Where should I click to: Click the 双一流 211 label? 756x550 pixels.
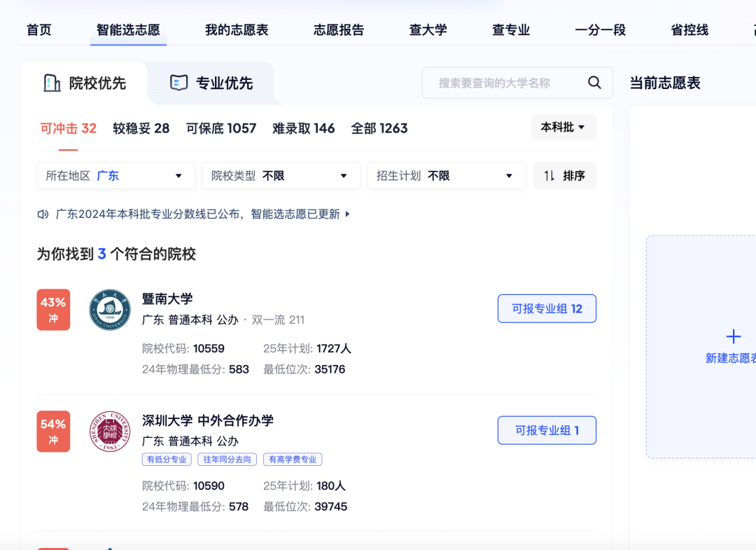[x=278, y=320]
